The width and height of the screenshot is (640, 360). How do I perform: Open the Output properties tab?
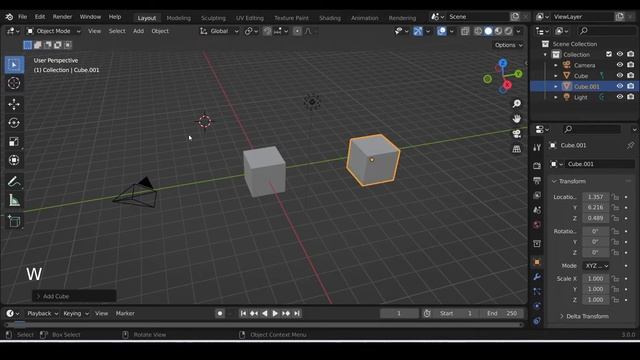(x=537, y=180)
